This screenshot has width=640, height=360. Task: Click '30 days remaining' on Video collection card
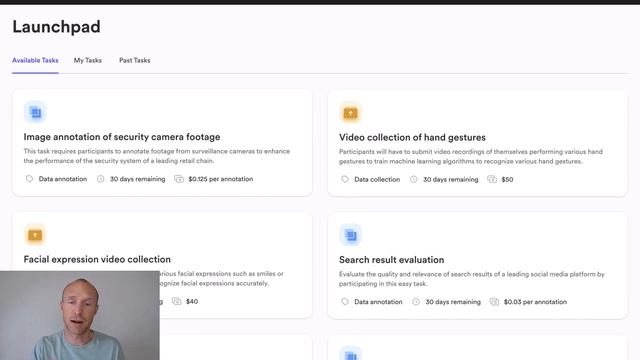451,179
